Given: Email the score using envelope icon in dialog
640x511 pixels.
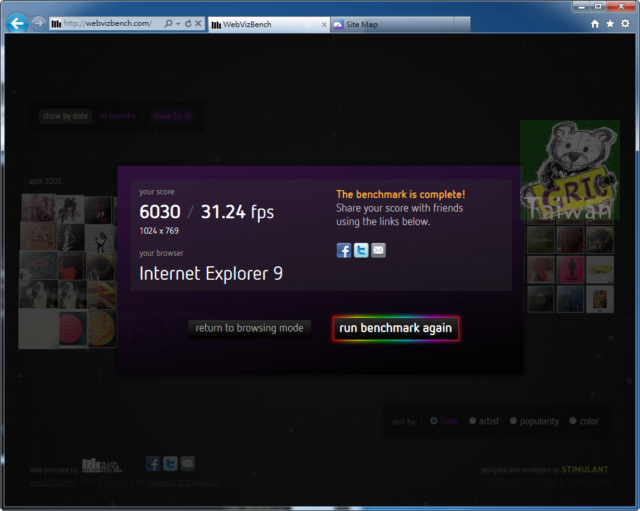Looking at the screenshot, I should [x=378, y=250].
